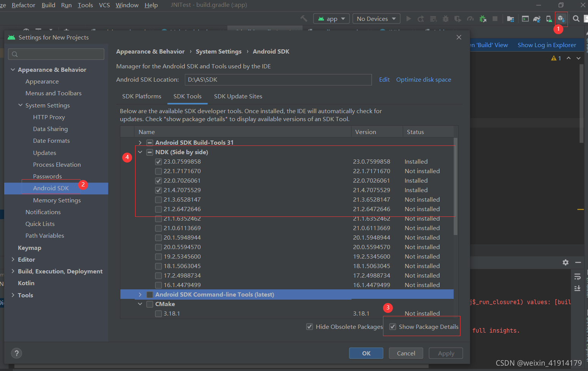Go to next highlighted error arrow

click(579, 58)
